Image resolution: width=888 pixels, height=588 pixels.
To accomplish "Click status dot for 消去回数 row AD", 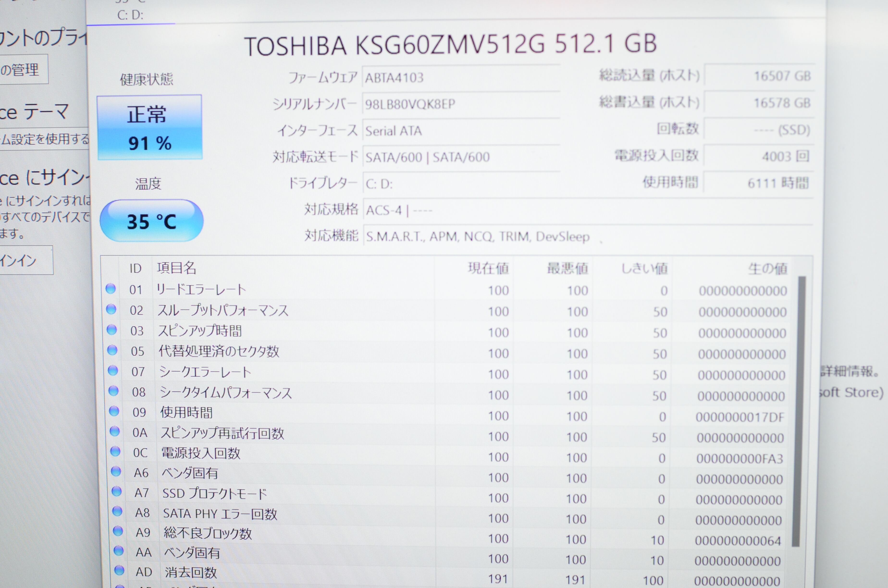I will pos(119,570).
